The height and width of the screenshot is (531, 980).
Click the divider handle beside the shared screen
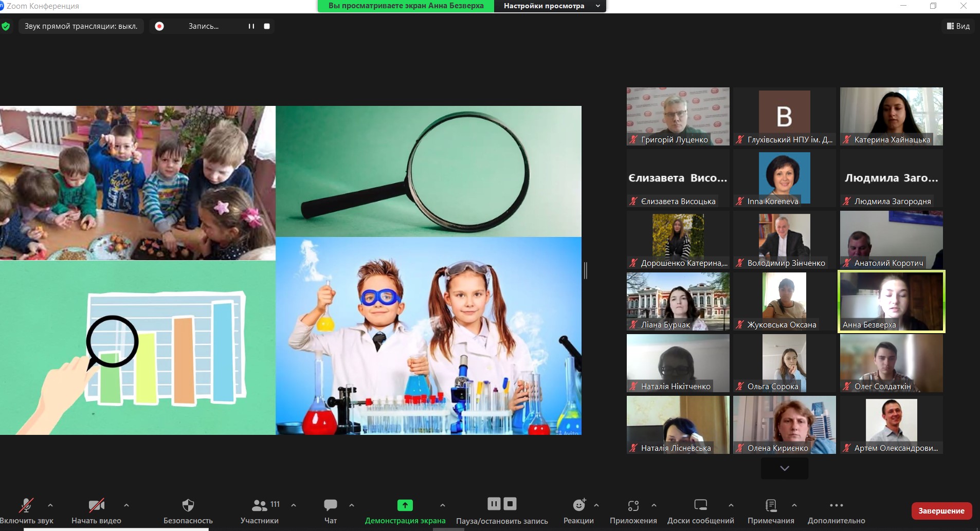(586, 270)
